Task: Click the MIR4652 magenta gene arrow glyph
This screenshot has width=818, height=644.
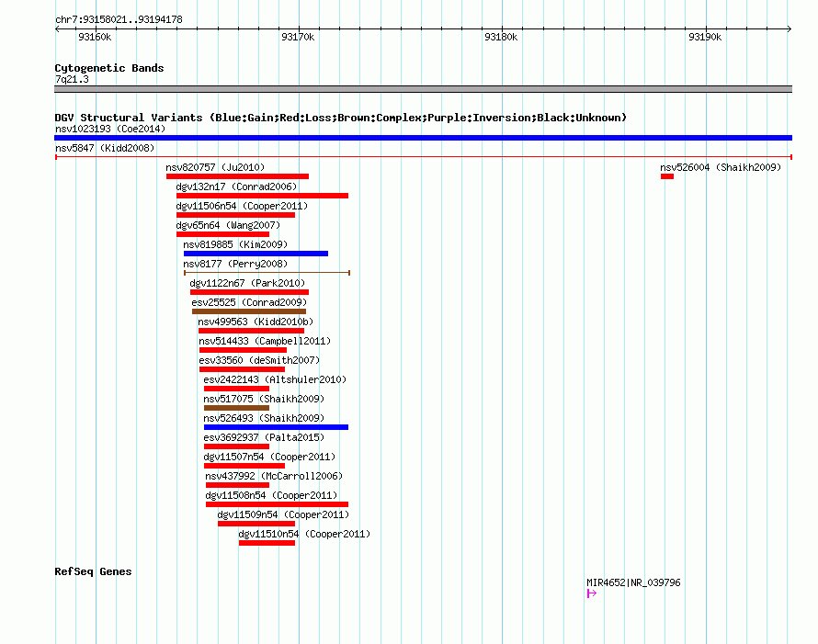Action: click(x=592, y=593)
